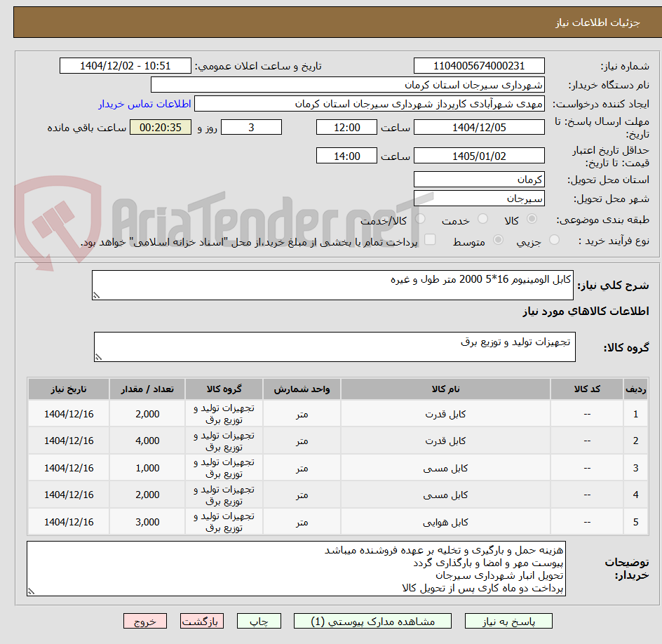Click the واحد شمارش column header
This screenshot has width=662, height=644.
tap(302, 389)
